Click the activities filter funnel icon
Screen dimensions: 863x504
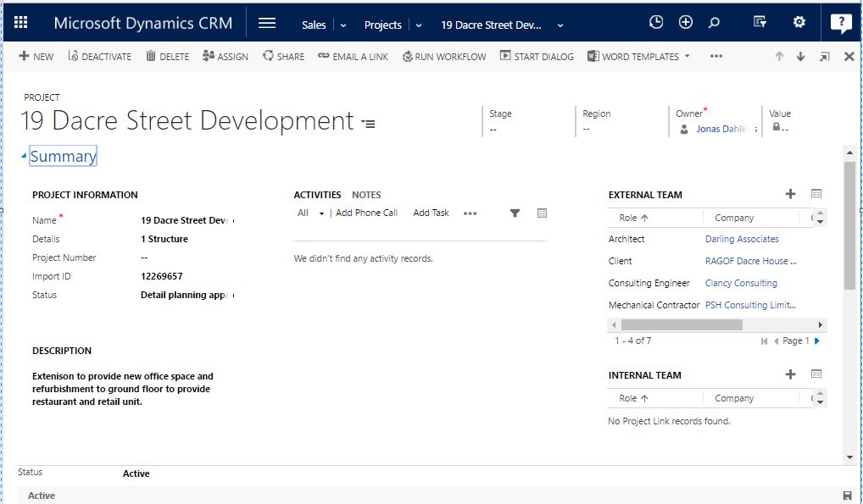pos(515,213)
